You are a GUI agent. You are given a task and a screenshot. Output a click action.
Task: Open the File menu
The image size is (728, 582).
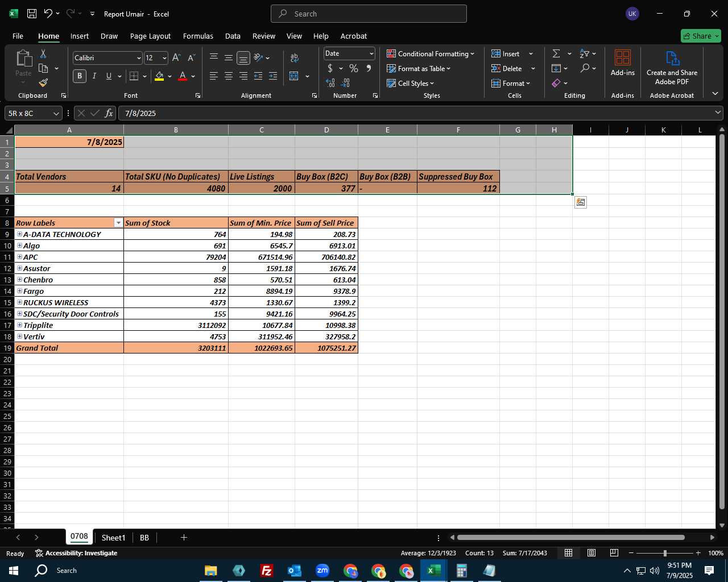click(x=18, y=36)
